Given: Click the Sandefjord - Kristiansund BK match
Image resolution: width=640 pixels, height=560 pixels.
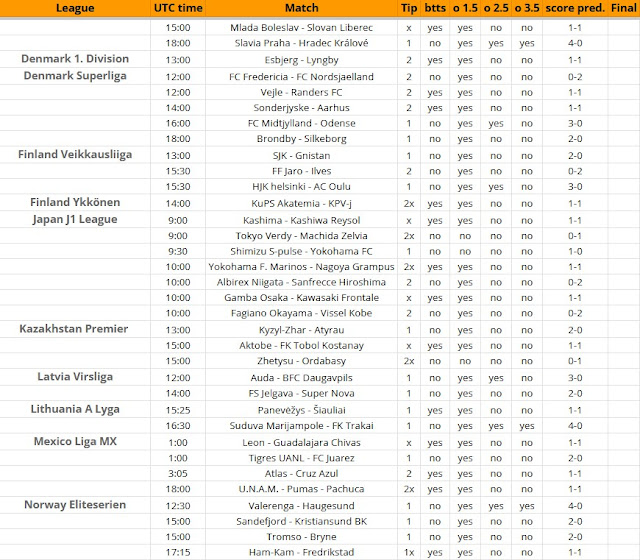Looking at the screenshot, I should click(x=302, y=521).
